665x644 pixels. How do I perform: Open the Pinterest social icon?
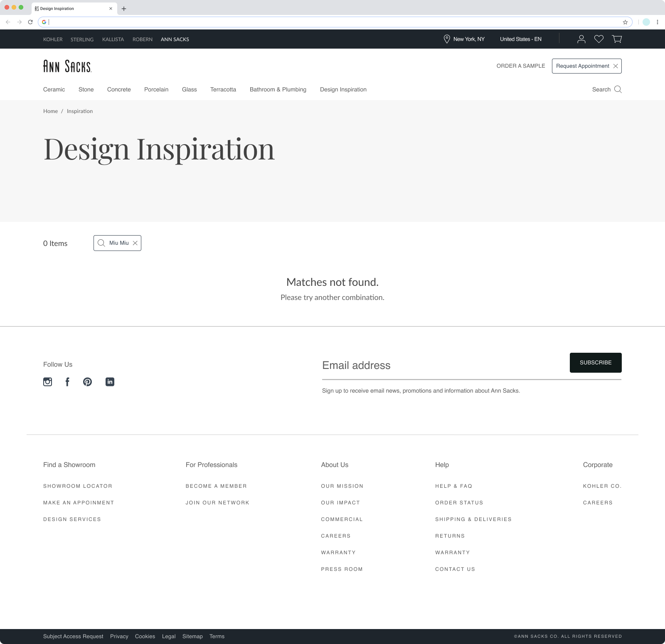click(x=87, y=382)
